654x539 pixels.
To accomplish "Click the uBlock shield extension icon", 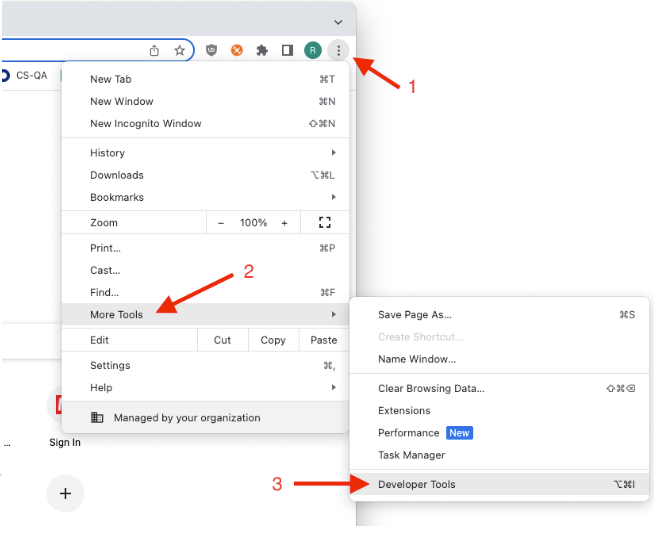I will click(211, 50).
